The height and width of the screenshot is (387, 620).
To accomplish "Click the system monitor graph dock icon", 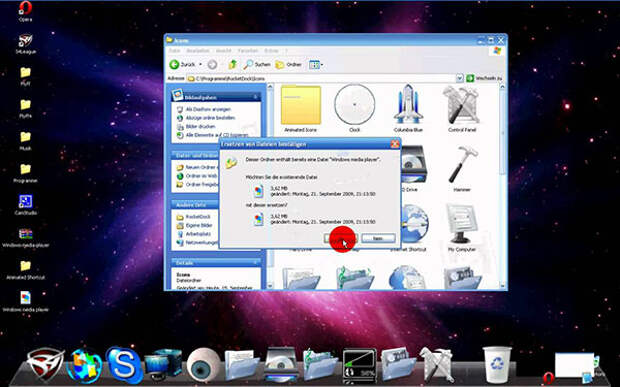I will click(x=359, y=365).
